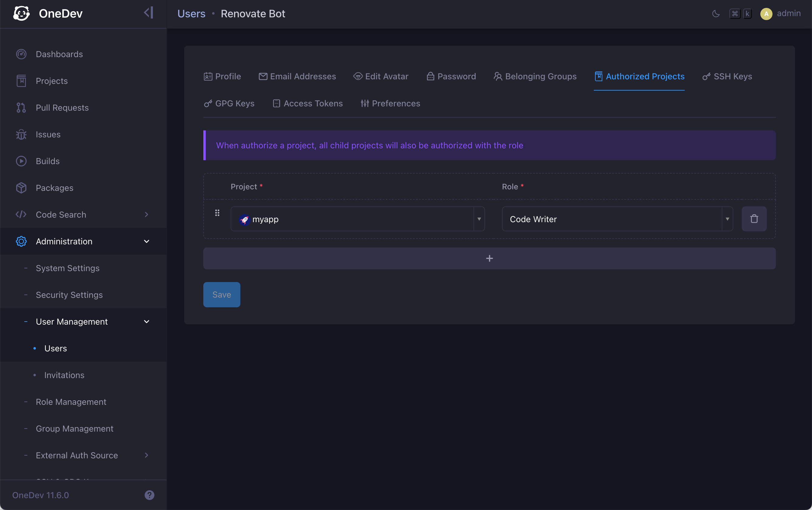This screenshot has height=510, width=812.
Task: Switch to the Access Tokens tab
Action: [x=308, y=104]
